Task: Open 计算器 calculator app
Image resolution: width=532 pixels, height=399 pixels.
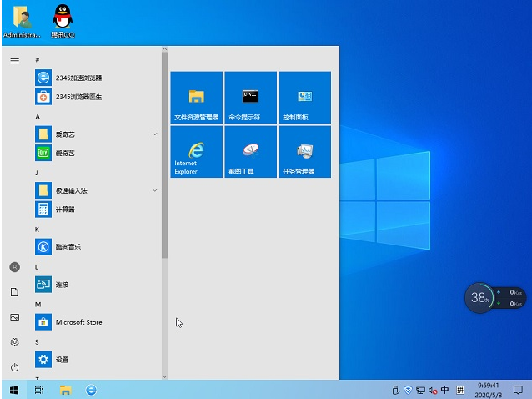Action: pos(65,210)
